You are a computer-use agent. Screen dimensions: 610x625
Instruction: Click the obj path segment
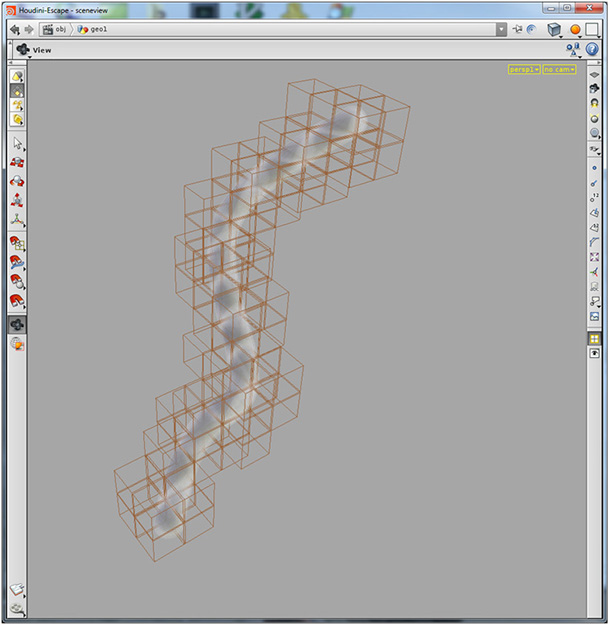click(x=55, y=29)
